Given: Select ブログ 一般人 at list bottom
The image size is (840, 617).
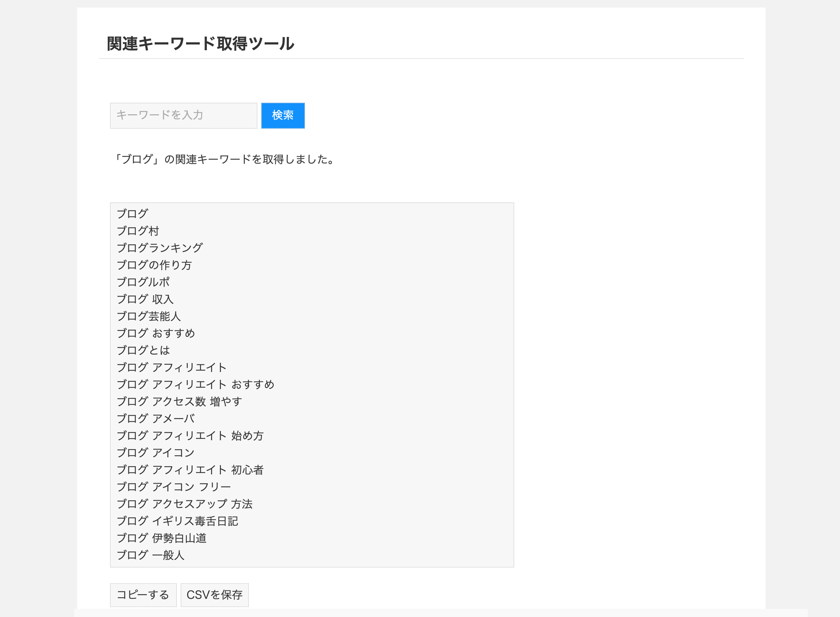Looking at the screenshot, I should [x=150, y=555].
